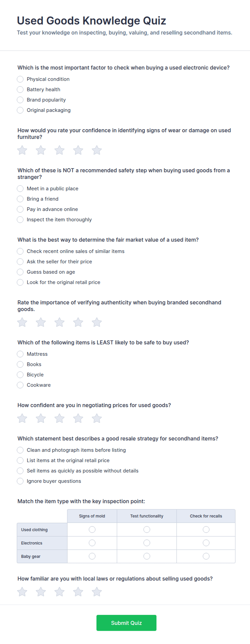Rate furniture wear confidence one star
Screen dimensions: 250x644
click(x=22, y=150)
